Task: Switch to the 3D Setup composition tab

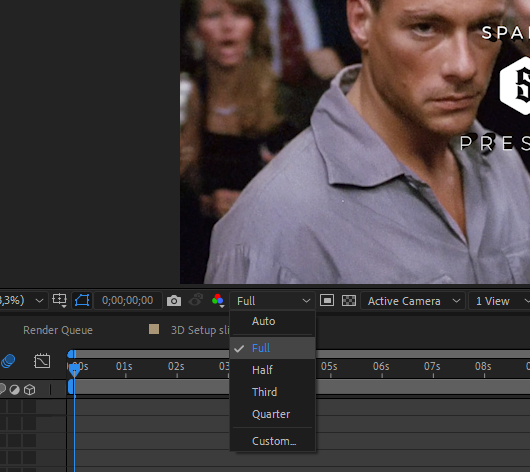Action: point(200,330)
